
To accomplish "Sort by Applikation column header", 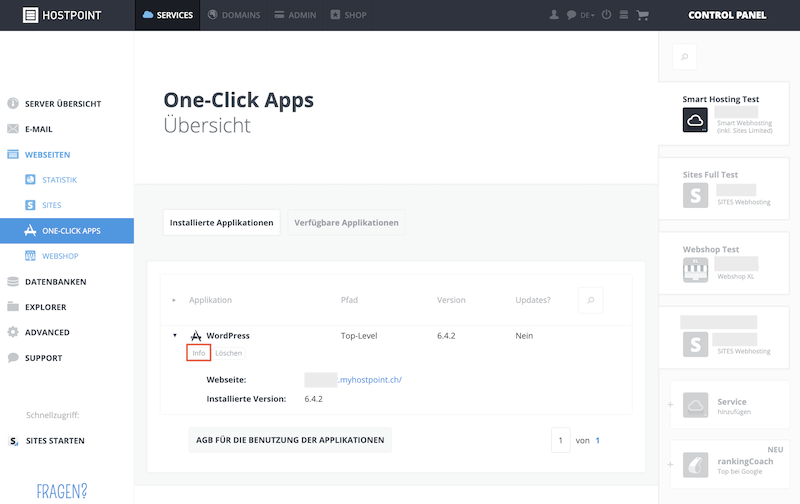I will 210,300.
